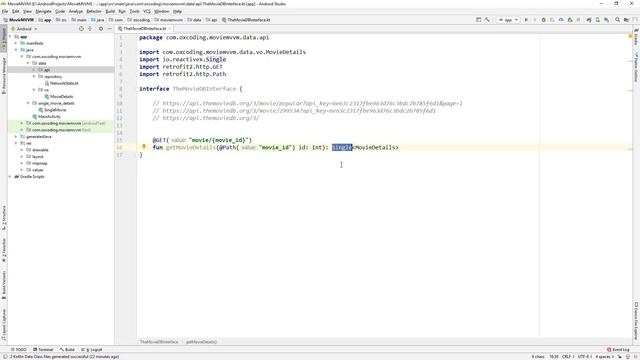Expand the Gradle Scripts node
The width and height of the screenshot is (640, 360).
pos(10,177)
